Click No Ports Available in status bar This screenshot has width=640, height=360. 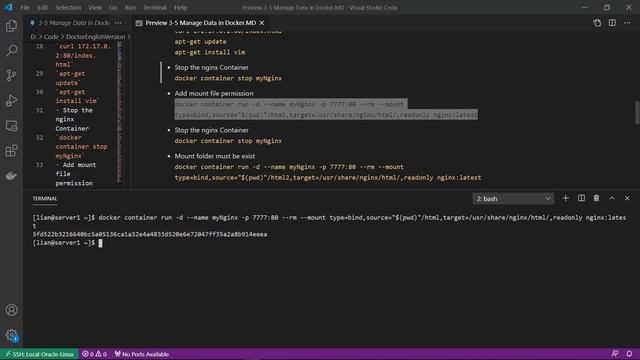[142, 354]
